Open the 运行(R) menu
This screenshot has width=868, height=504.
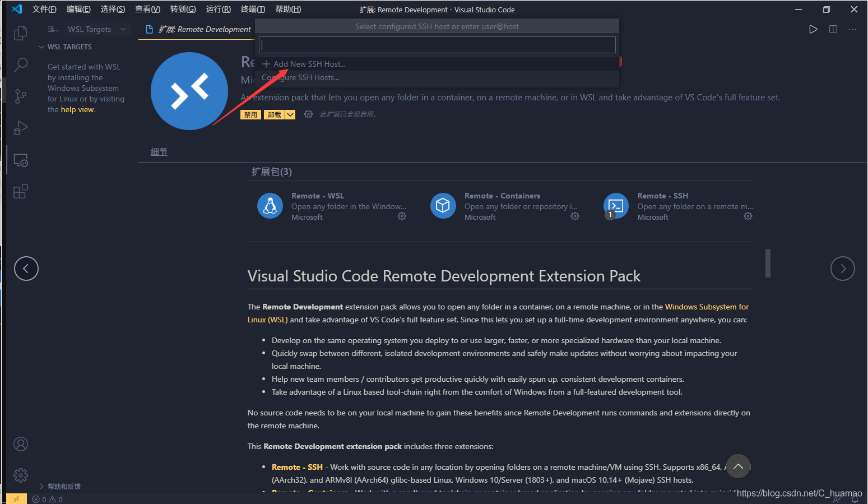coord(218,10)
